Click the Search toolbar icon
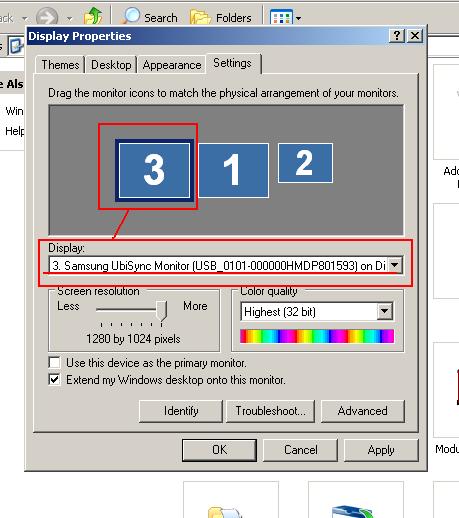The height and width of the screenshot is (518, 459). click(x=130, y=16)
